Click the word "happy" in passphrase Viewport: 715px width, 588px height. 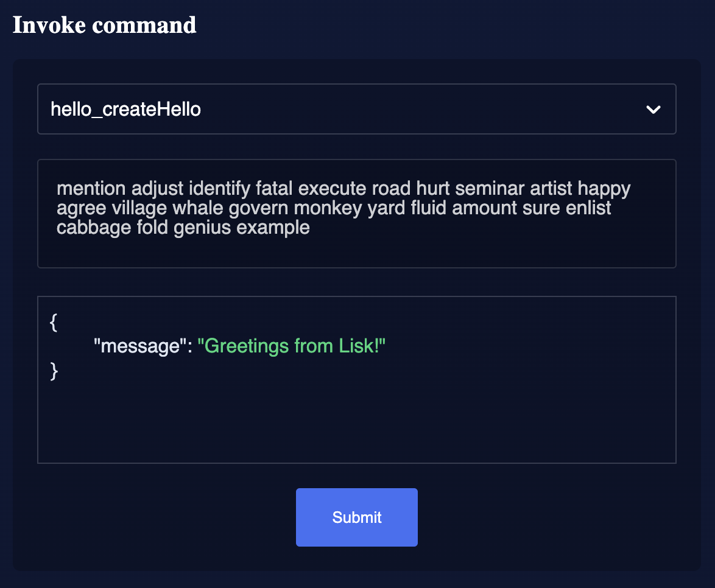(604, 189)
